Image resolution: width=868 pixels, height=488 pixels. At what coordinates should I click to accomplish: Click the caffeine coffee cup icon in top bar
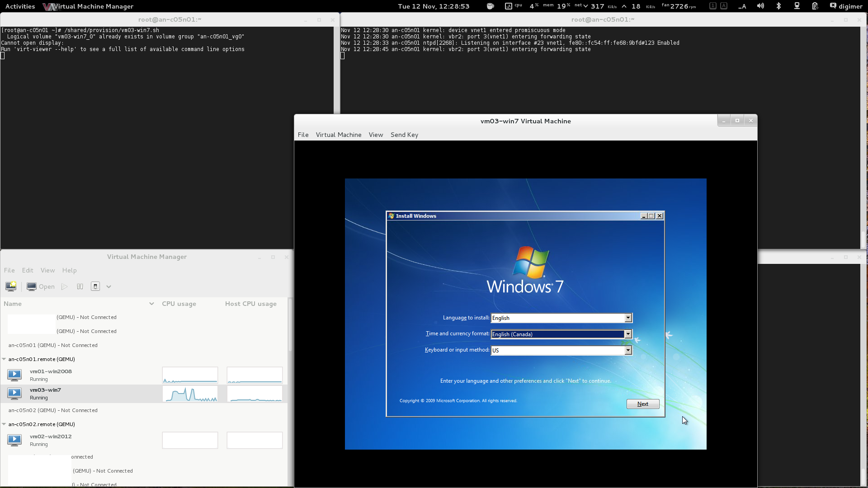click(490, 6)
